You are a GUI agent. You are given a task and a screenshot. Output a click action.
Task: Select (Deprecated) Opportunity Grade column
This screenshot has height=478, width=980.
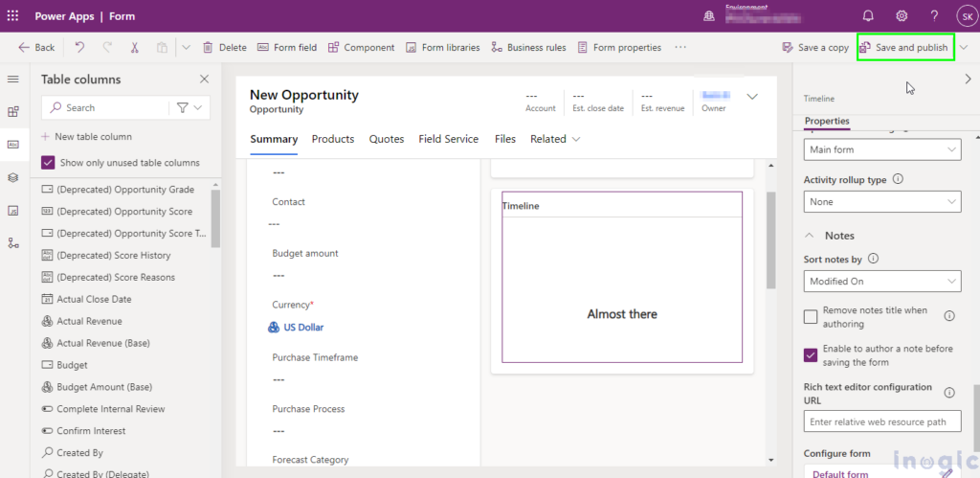118,190
